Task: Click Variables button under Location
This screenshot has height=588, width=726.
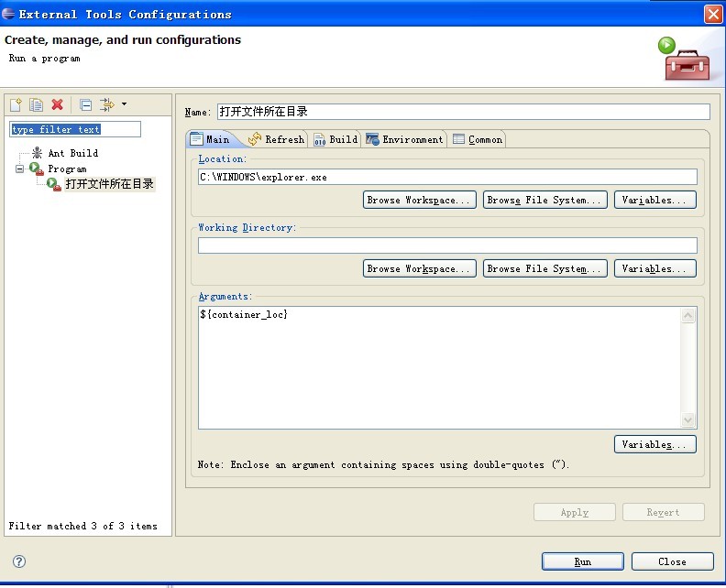Action: pos(655,200)
